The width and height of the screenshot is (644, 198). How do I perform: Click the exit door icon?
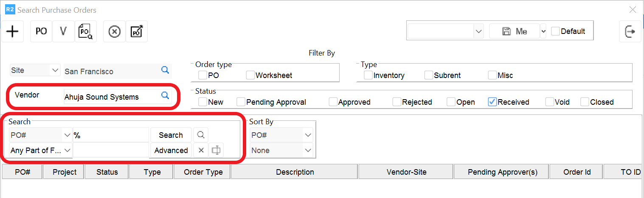[630, 31]
